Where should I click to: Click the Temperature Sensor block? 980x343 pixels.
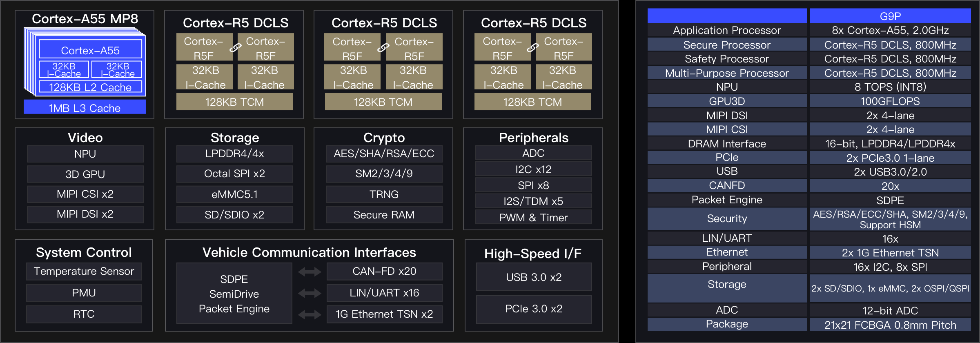84,272
